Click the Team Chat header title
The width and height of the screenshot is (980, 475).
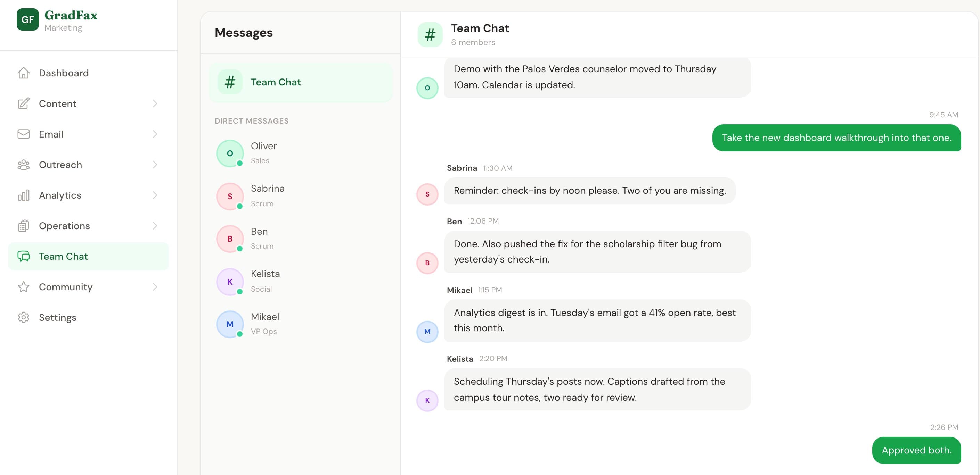tap(480, 28)
